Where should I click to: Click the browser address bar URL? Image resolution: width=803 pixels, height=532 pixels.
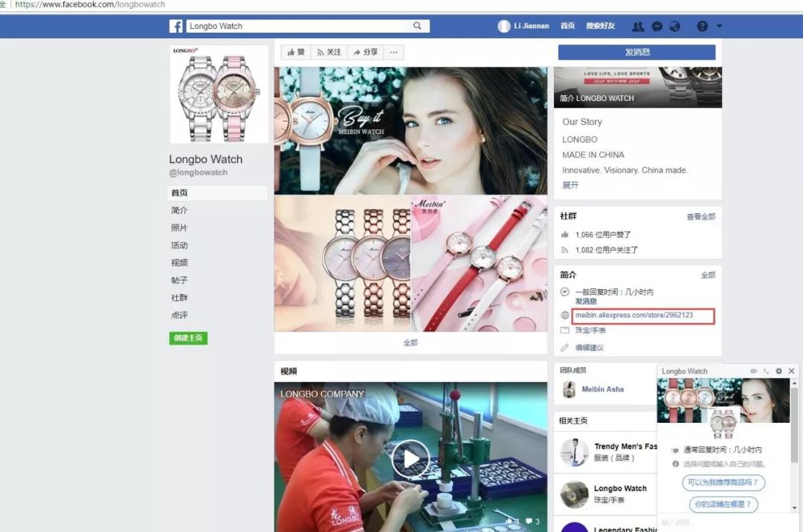click(90, 4)
